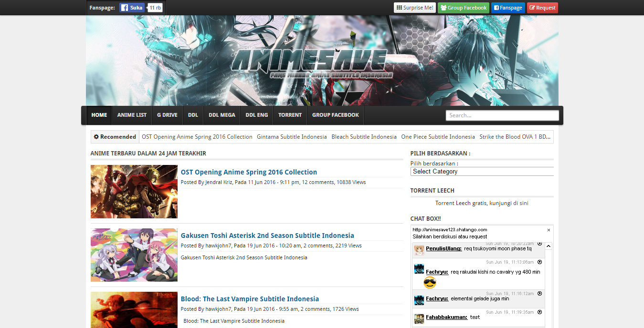Click the red Request button
644x328 pixels.
[542, 8]
